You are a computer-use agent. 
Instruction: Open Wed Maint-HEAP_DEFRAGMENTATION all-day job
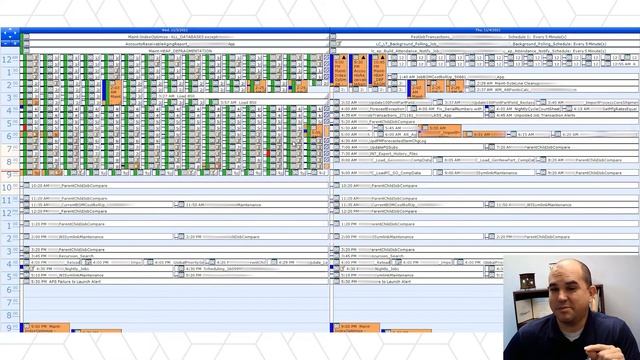[176, 51]
